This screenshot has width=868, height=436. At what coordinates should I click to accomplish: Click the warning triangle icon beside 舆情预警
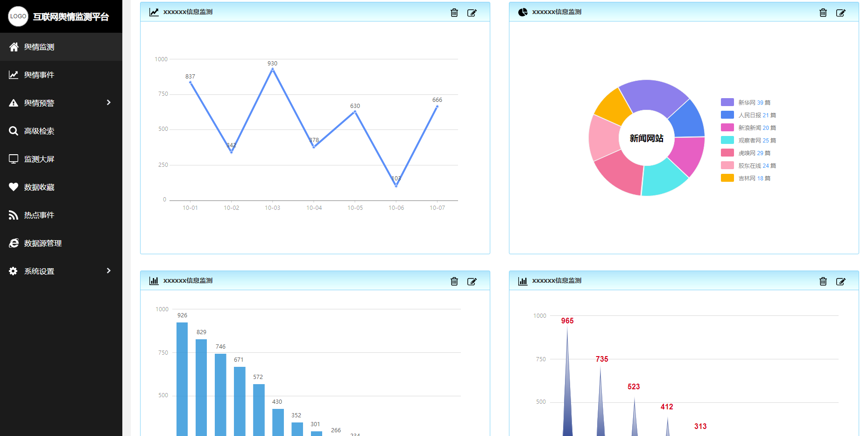(14, 103)
